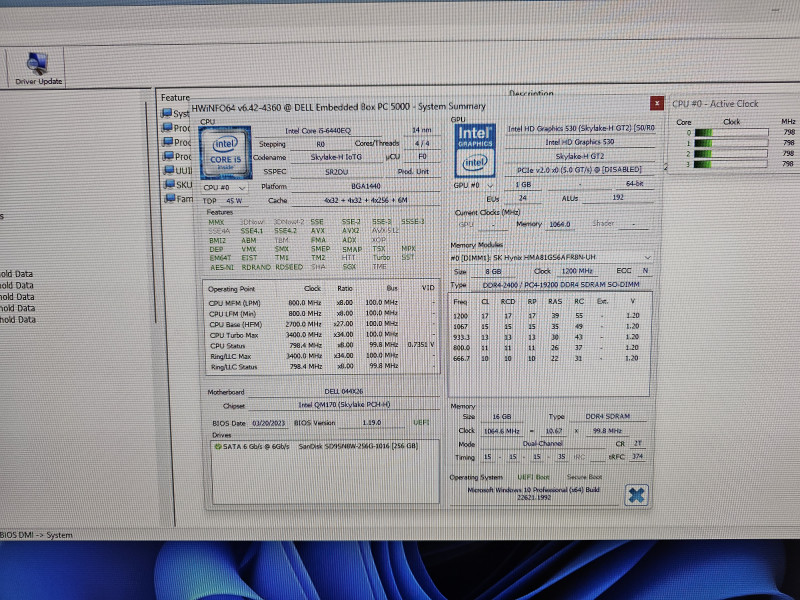Click the AVX2 feature flag
The width and height of the screenshot is (800, 600).
[350, 231]
